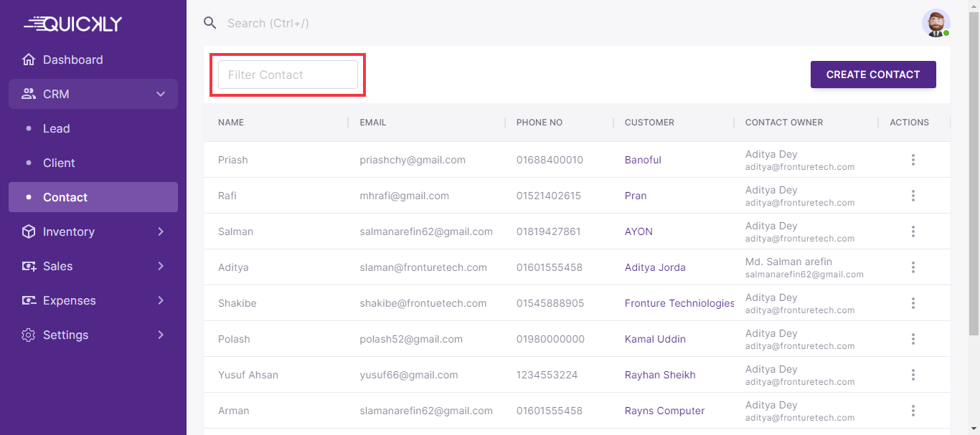Click the Dashboard home icon

[x=29, y=59]
